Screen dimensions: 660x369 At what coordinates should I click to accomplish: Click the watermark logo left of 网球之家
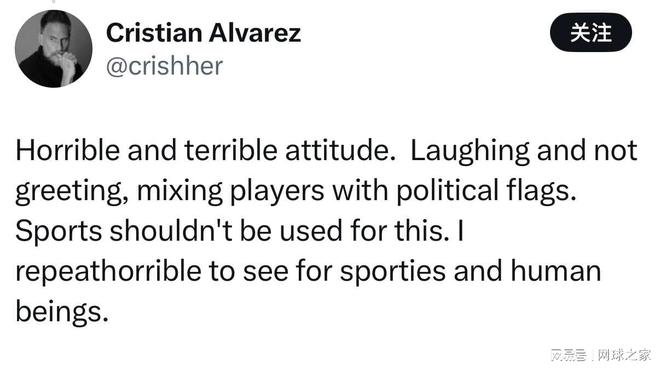[569, 355]
